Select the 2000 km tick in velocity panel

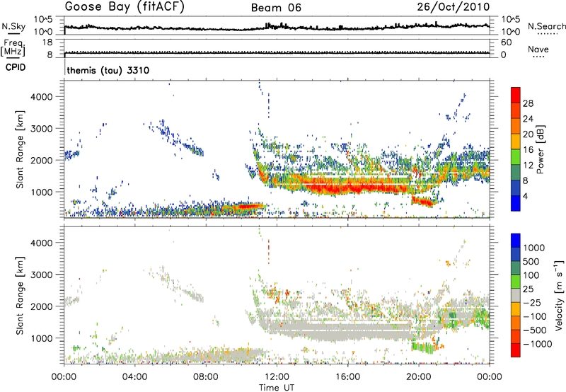point(42,306)
